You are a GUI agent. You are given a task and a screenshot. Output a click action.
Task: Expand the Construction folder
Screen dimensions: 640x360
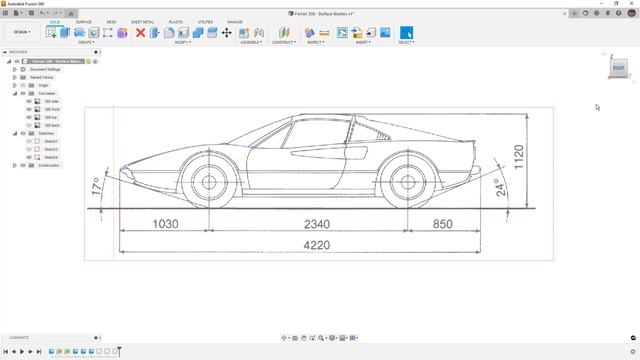[x=15, y=165]
